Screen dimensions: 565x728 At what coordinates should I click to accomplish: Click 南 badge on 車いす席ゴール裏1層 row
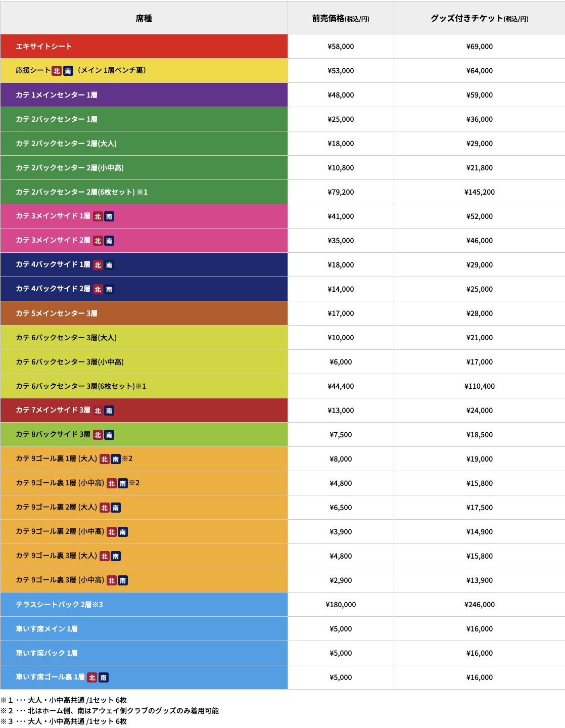103,677
